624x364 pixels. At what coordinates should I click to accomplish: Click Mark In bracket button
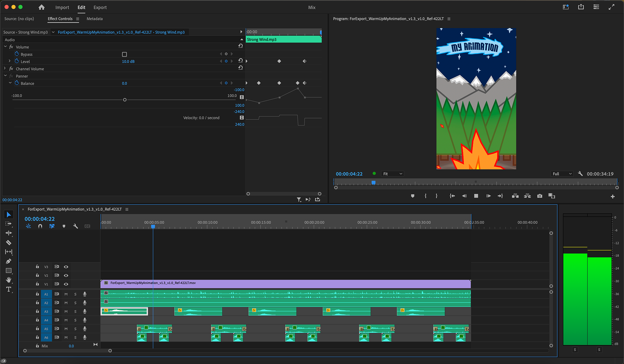pyautogui.click(x=425, y=196)
